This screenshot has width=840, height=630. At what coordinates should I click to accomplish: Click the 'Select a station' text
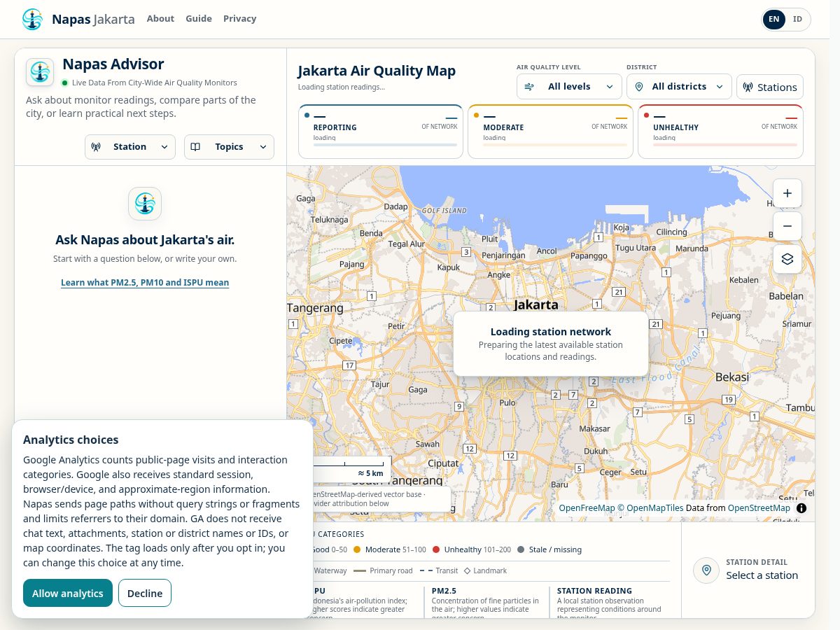point(762,575)
